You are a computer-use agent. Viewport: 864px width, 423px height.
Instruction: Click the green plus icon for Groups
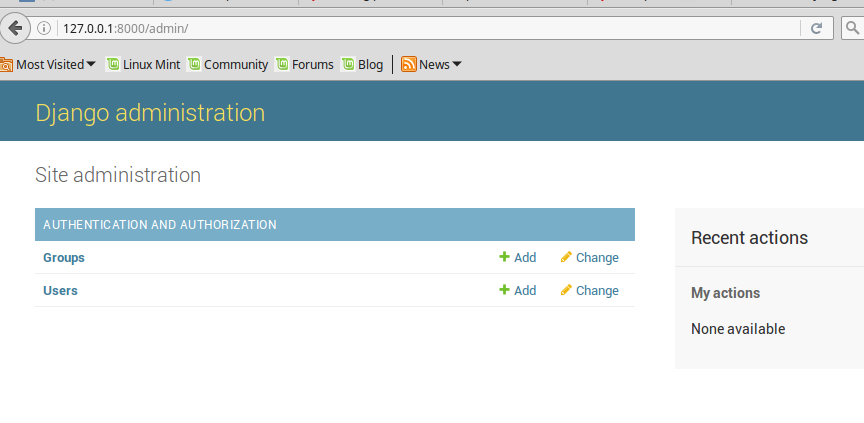[x=504, y=257]
